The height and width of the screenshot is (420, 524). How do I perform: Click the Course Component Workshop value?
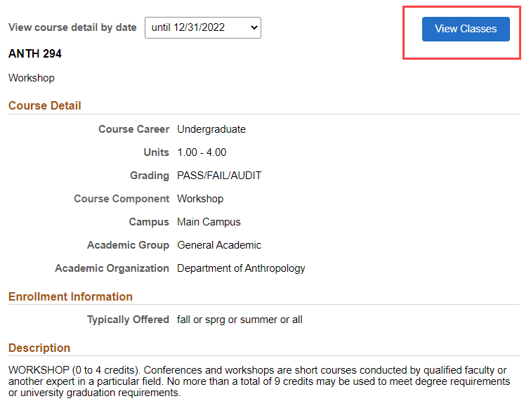point(200,199)
